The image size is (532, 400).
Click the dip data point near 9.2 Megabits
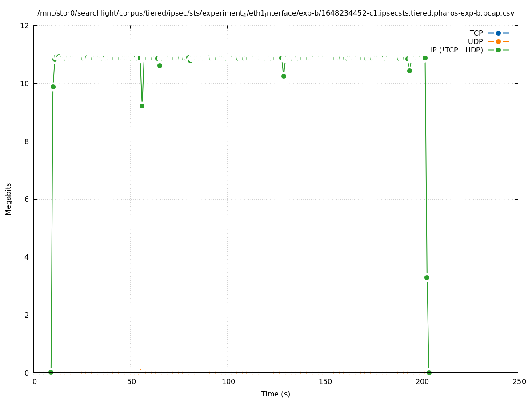point(142,106)
